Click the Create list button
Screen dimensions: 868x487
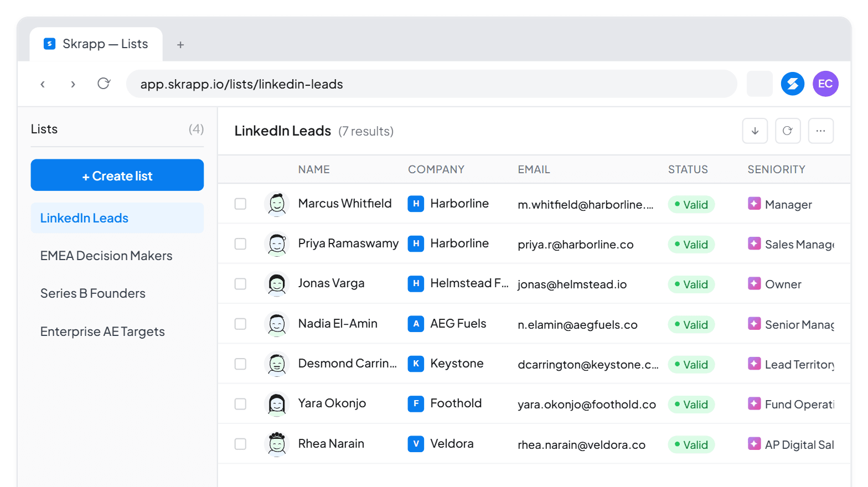(x=117, y=175)
